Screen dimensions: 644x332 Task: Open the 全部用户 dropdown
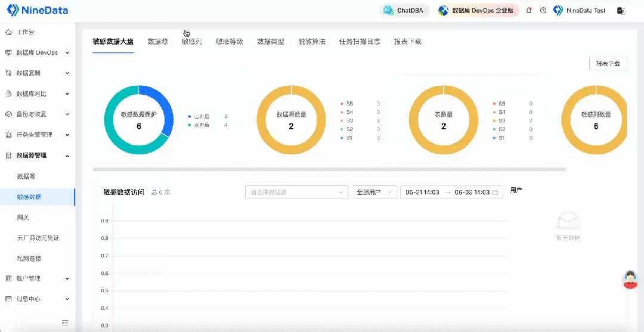click(x=374, y=192)
